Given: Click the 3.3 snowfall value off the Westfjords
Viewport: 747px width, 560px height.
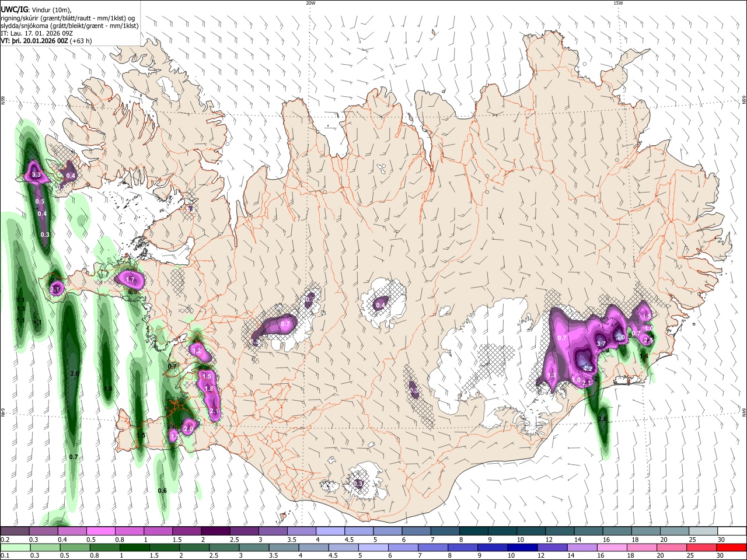Looking at the screenshot, I should [x=36, y=174].
